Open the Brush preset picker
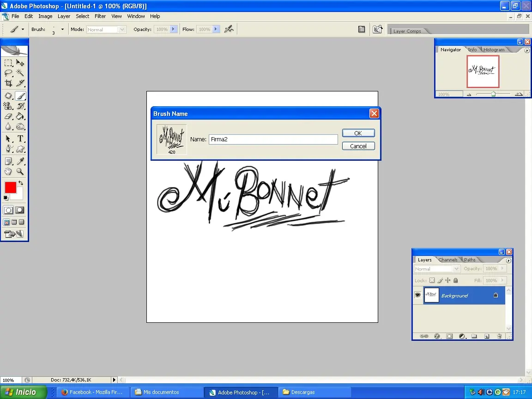532x399 pixels. click(61, 29)
